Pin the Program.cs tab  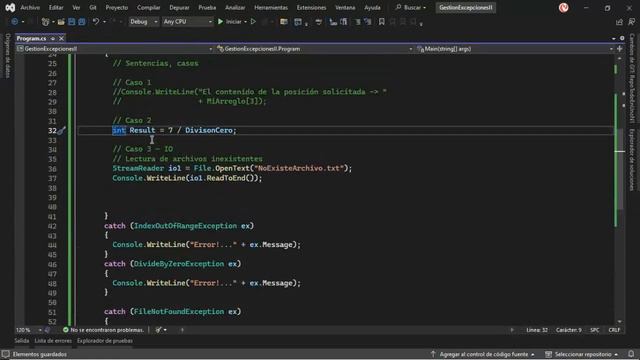click(53, 38)
